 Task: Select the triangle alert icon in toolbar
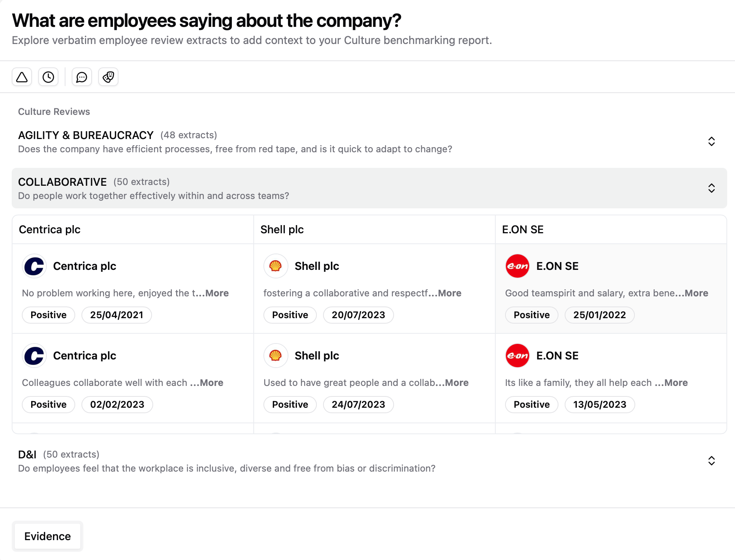(22, 77)
